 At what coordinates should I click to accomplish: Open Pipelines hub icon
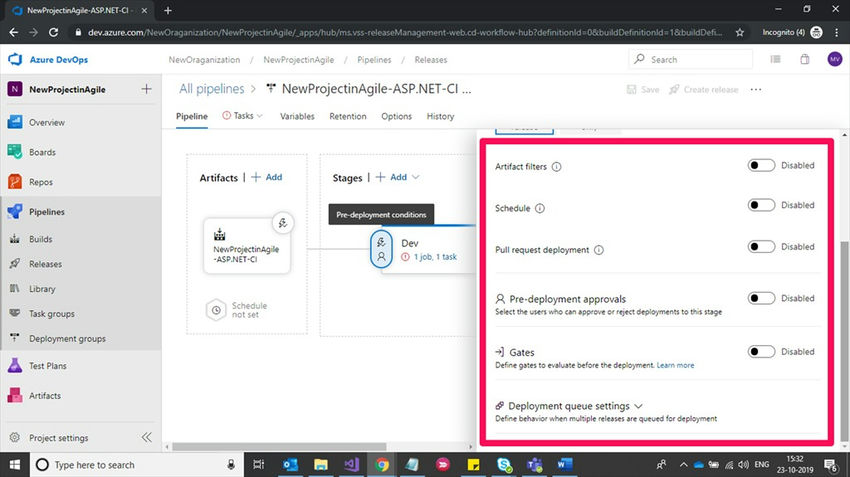pyautogui.click(x=15, y=211)
